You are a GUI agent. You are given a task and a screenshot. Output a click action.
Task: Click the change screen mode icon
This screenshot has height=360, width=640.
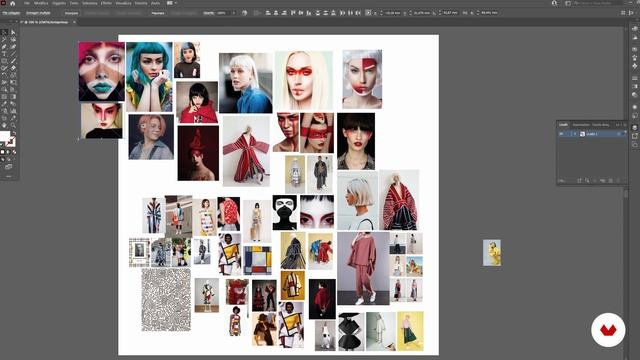tap(8, 167)
